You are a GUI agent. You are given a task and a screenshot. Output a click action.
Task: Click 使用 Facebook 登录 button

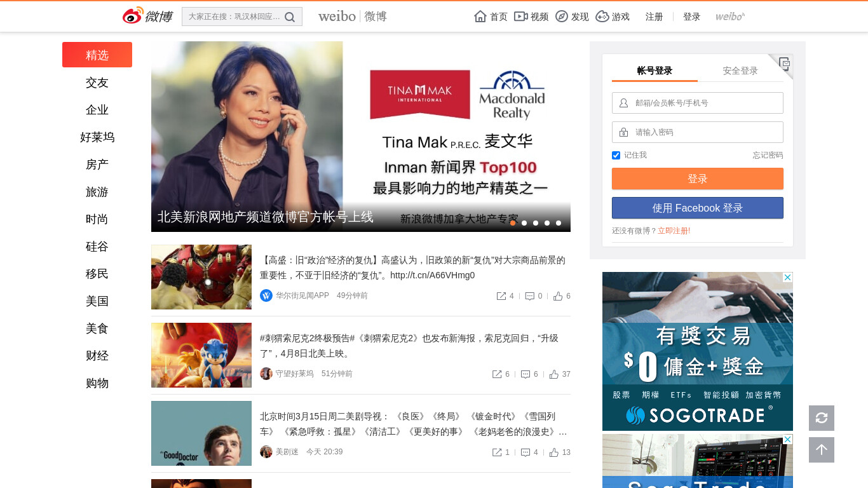(x=698, y=208)
